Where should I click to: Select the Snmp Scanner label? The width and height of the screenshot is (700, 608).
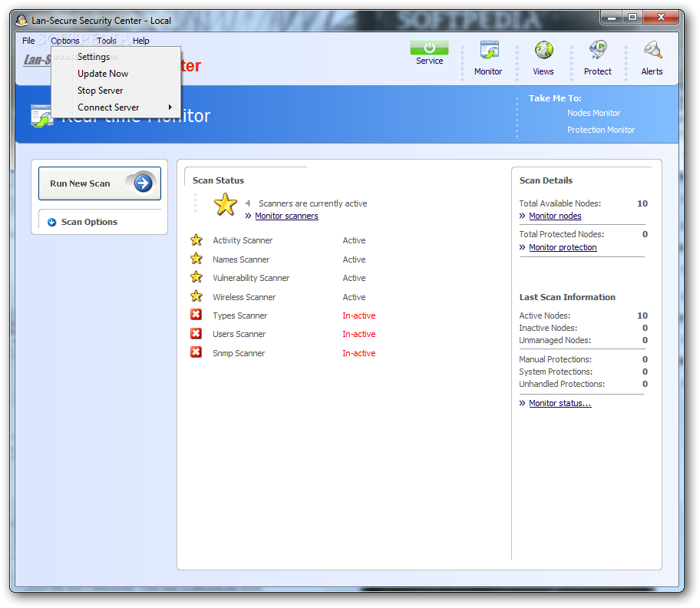tap(239, 353)
